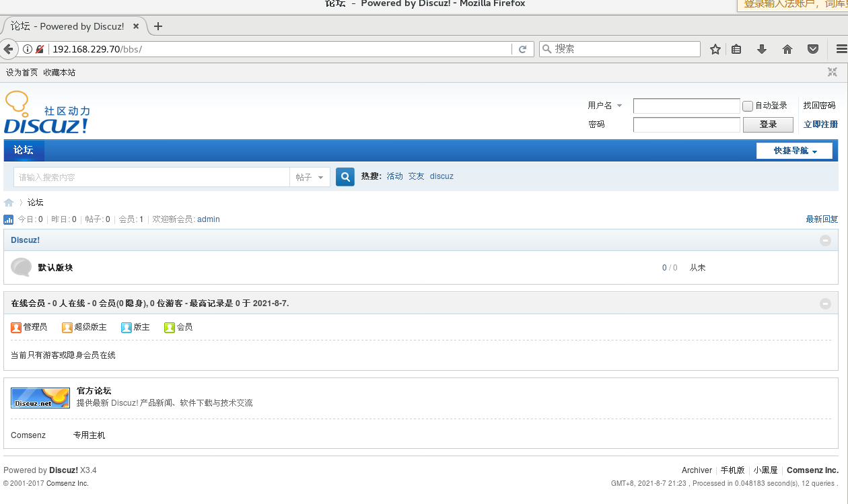Click the statistics bar chart icon
Screen dimensions: 848x504
pyautogui.click(x=9, y=219)
